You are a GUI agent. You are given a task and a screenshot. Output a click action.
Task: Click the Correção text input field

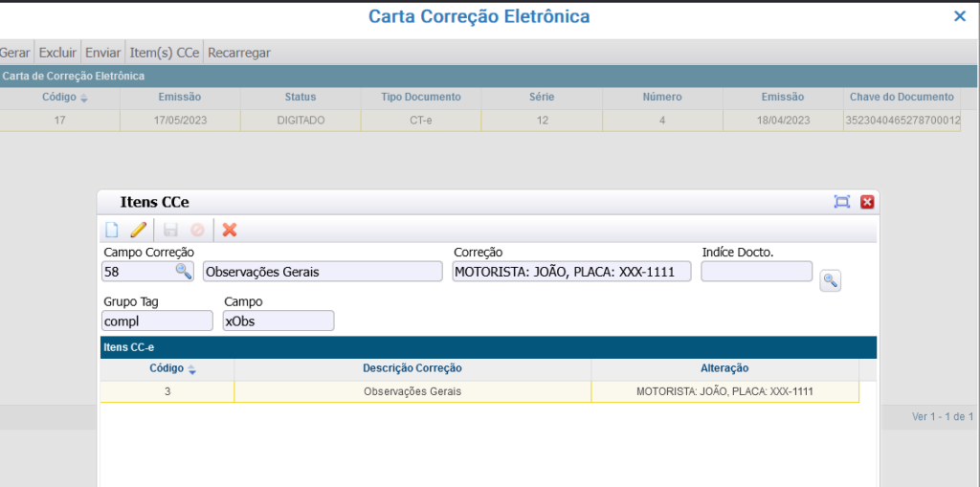point(571,272)
